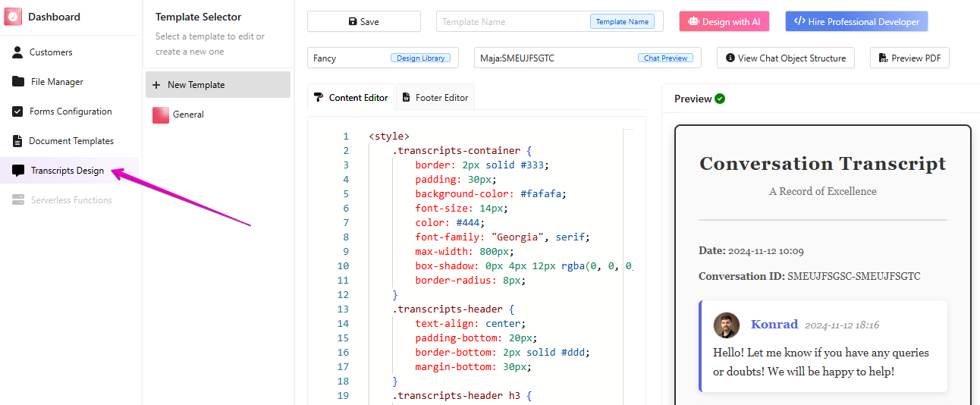This screenshot has width=980, height=405.
Task: Click the Date 2024-11-12 10:09 line
Action: (751, 251)
